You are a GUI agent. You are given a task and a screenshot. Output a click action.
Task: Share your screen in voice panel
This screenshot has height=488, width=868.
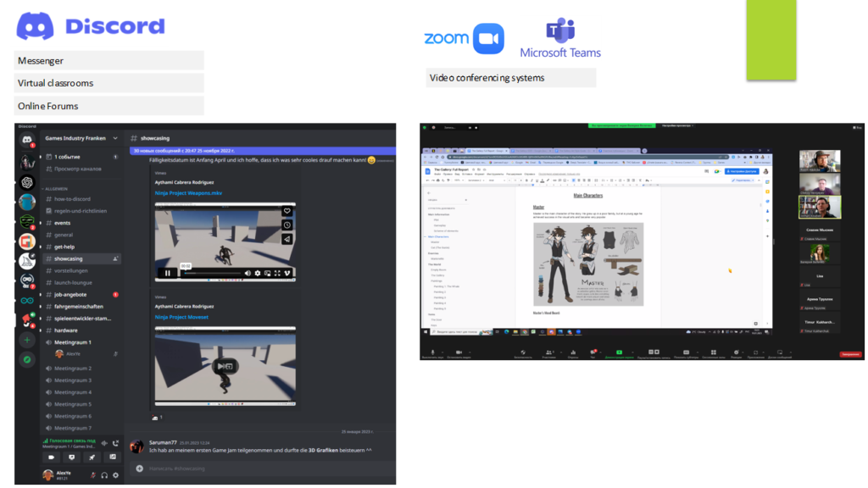coord(71,457)
